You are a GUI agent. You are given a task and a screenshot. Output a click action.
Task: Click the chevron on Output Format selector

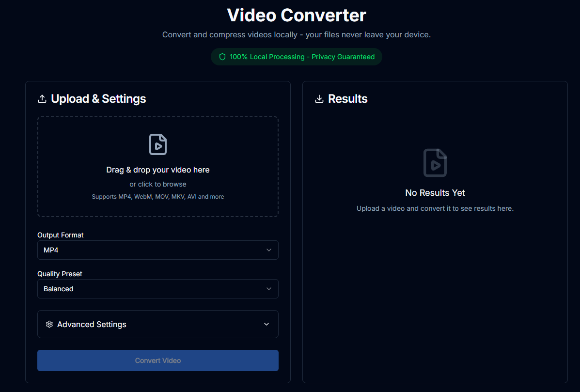[x=269, y=250]
